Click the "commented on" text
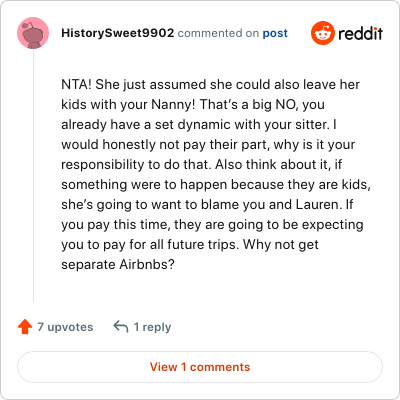 coord(218,33)
